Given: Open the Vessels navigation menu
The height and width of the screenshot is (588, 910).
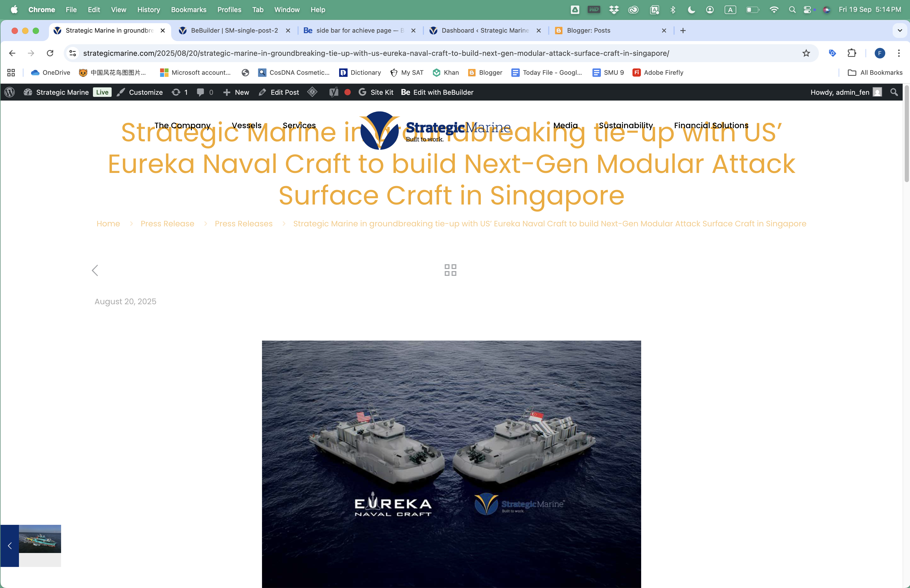Looking at the screenshot, I should (x=246, y=125).
